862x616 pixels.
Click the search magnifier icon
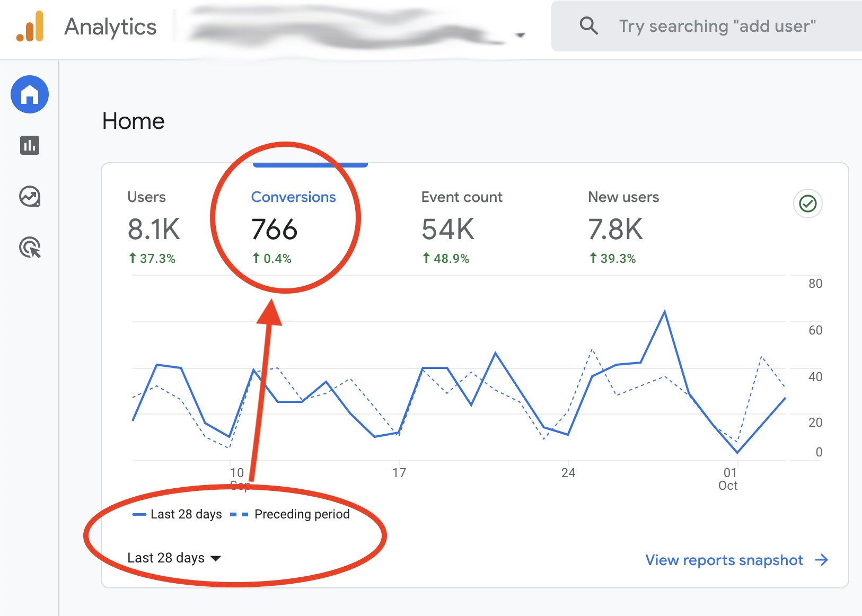(588, 25)
